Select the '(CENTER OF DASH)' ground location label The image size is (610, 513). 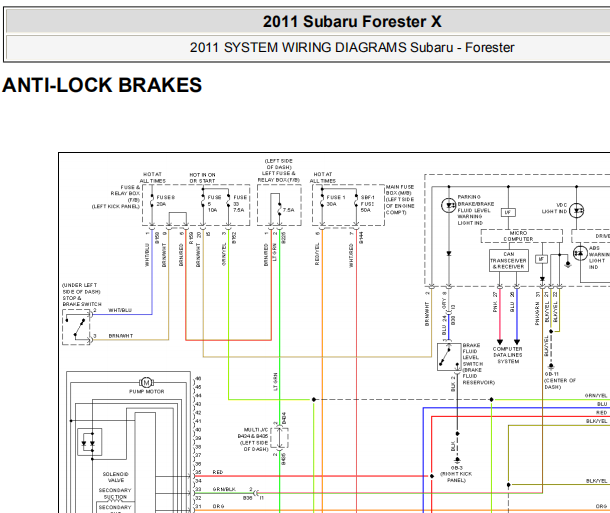tap(560, 383)
